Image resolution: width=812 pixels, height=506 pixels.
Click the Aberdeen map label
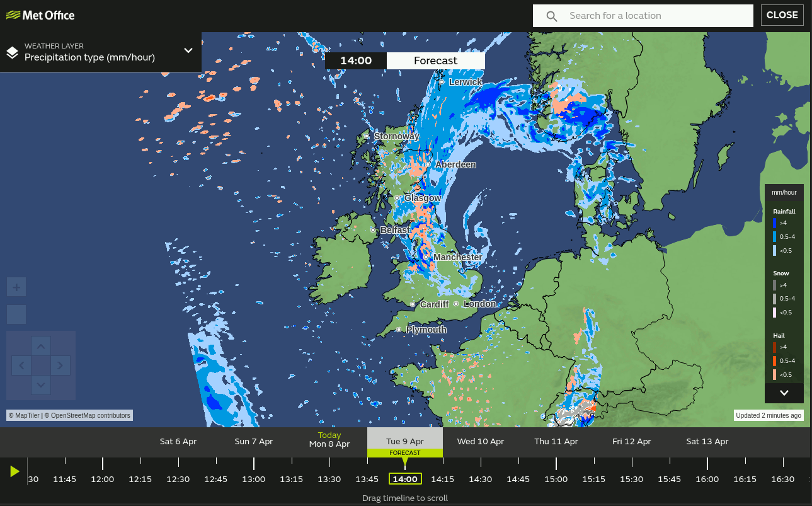click(x=455, y=164)
